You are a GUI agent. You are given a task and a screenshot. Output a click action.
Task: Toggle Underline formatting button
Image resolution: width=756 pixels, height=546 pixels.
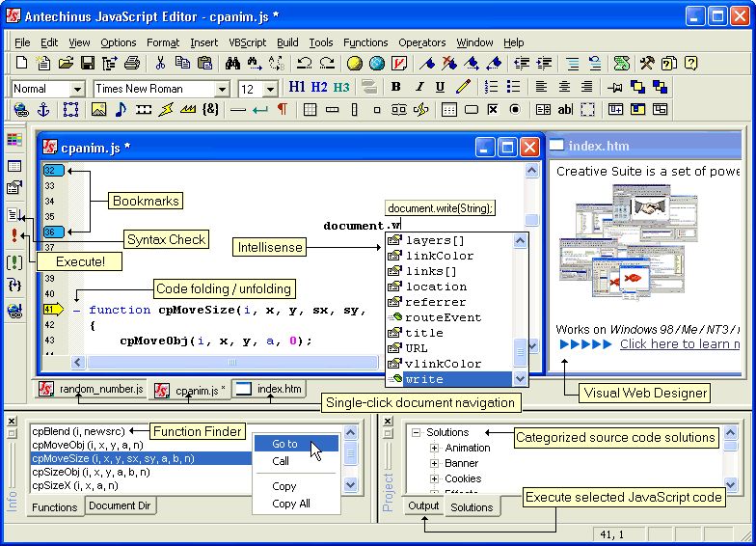pos(441,88)
